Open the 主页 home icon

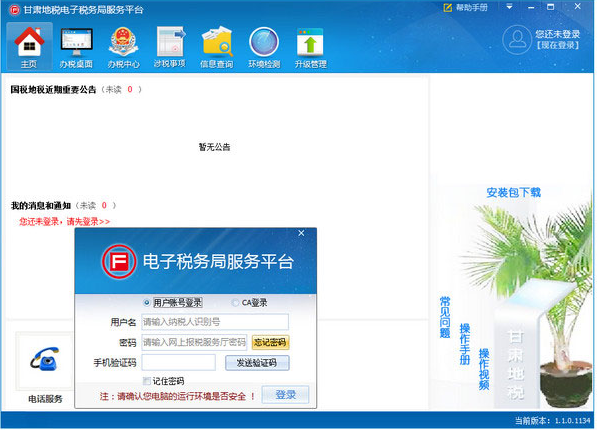[x=29, y=46]
